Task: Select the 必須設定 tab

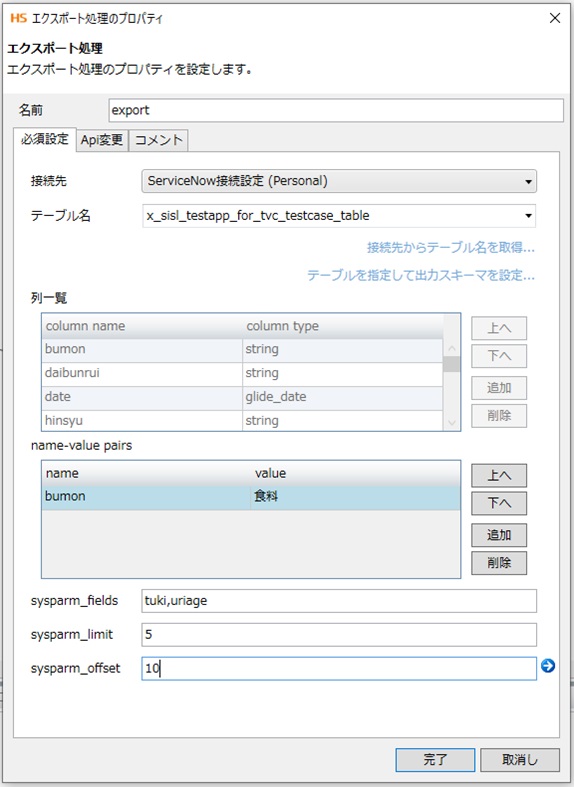Action: [x=45, y=139]
